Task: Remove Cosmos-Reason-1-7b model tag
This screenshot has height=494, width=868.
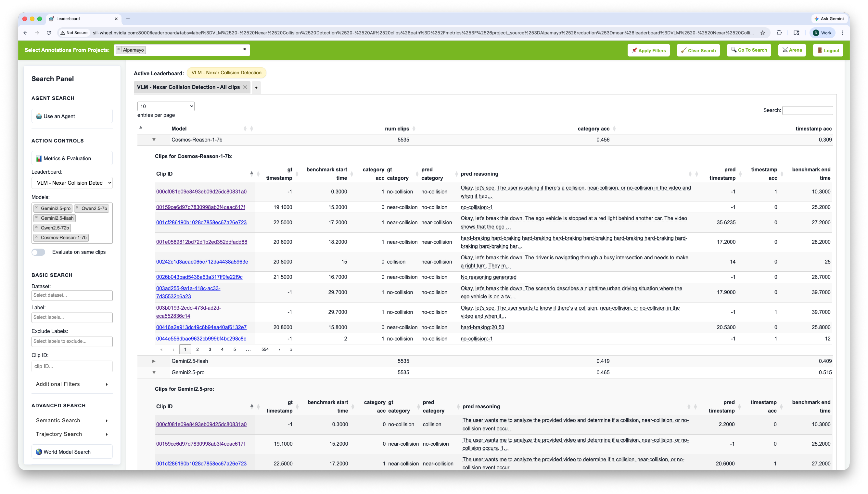Action: (x=36, y=237)
